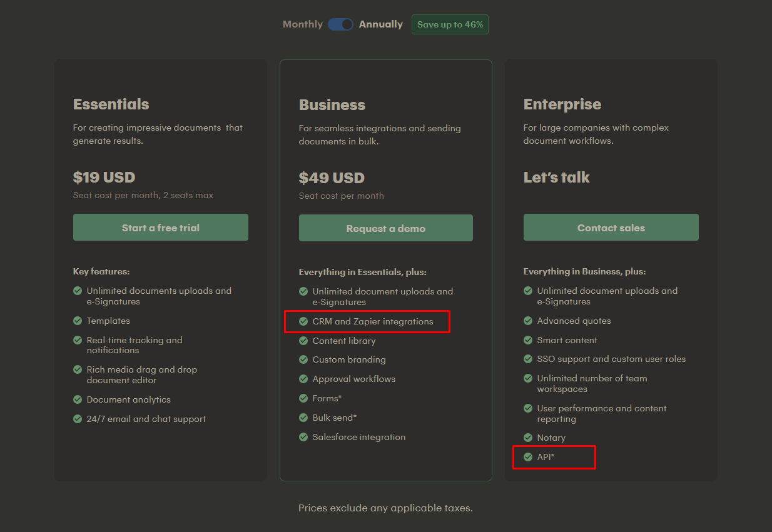Toggle the Monthly/Annually billing switch
This screenshot has height=532, width=772.
(340, 24)
